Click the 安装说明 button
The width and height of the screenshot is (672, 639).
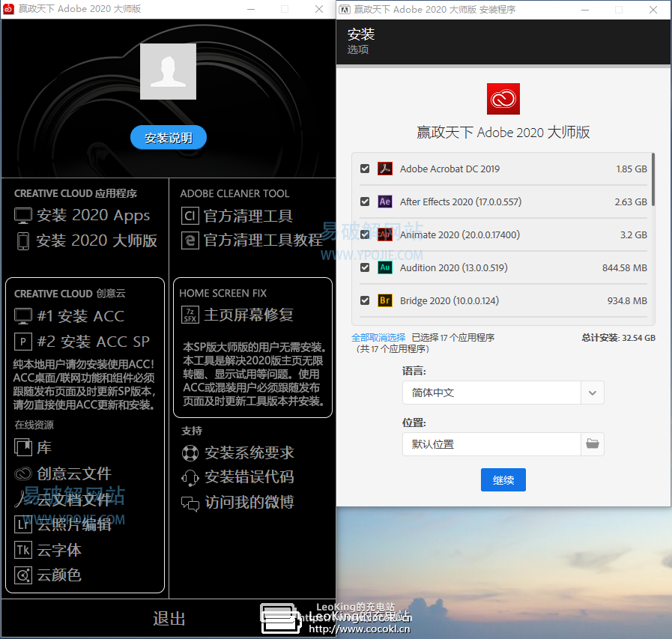(x=169, y=138)
